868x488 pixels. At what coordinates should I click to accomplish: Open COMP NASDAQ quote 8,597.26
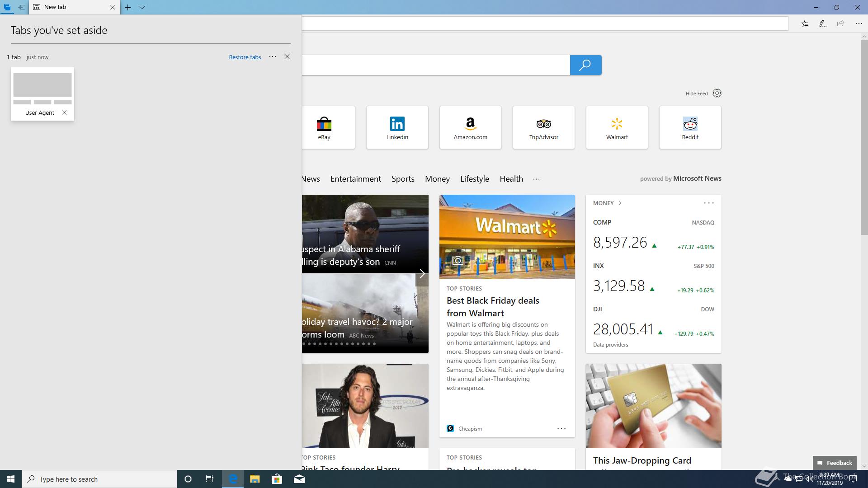tap(654, 236)
